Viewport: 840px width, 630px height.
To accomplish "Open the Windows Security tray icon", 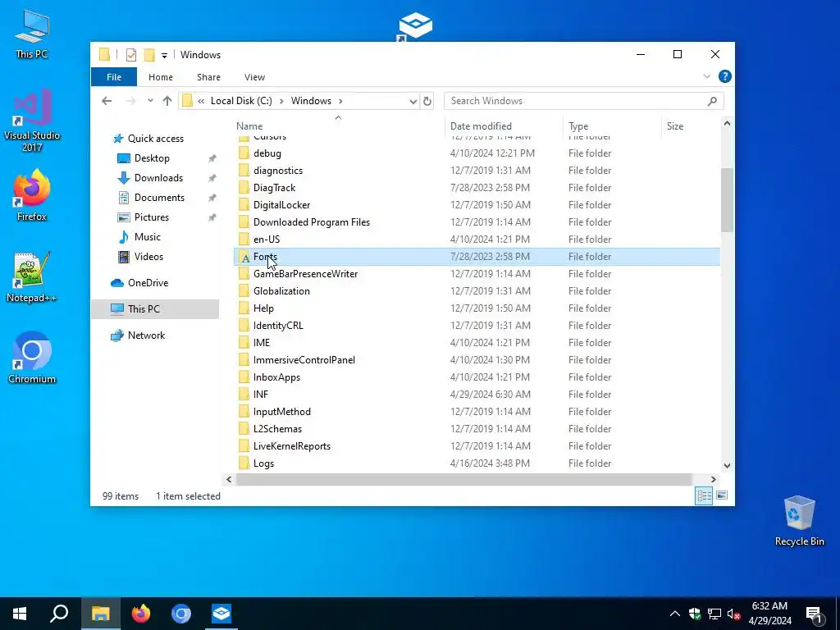I will tap(695, 614).
